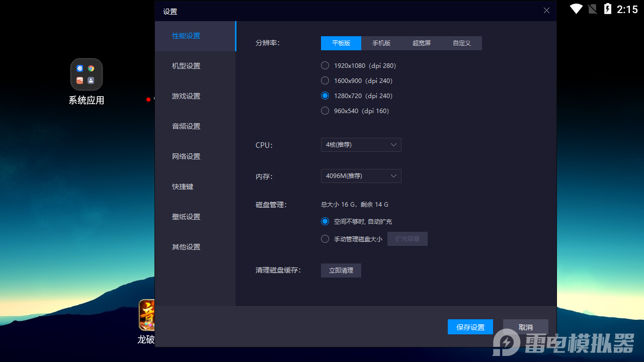
Task: Tap the battery charging status icon
Action: [x=608, y=9]
